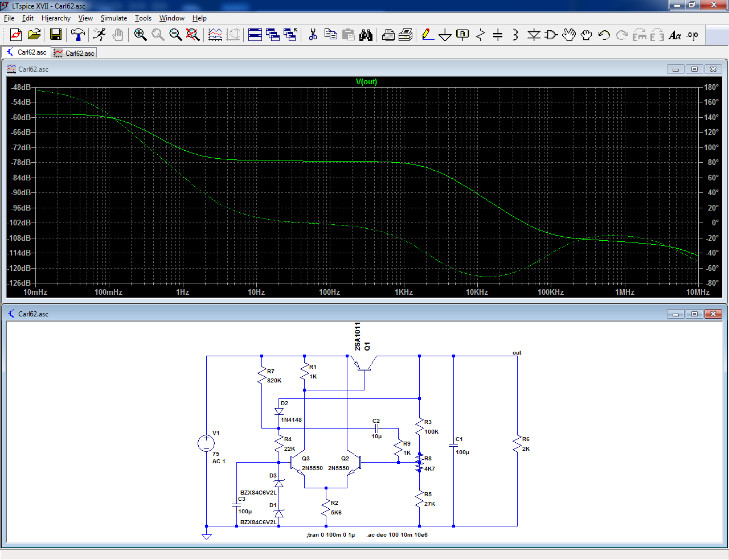This screenshot has width=729, height=560.
Task: Click the Zoom to fit crossed magnifier icon
Action: [x=193, y=35]
